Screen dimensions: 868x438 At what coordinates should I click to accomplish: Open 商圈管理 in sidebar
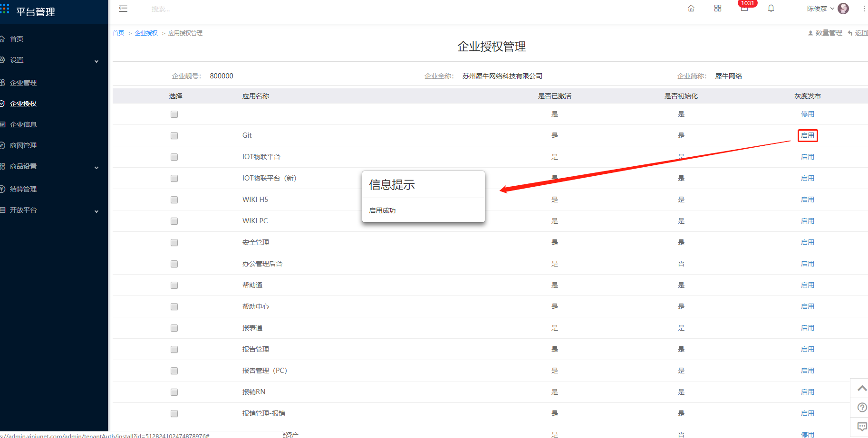(x=23, y=145)
